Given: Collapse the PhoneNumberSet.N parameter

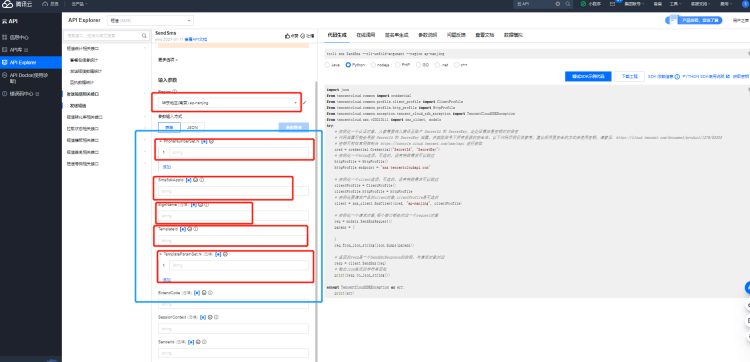Looking at the screenshot, I should (161, 142).
